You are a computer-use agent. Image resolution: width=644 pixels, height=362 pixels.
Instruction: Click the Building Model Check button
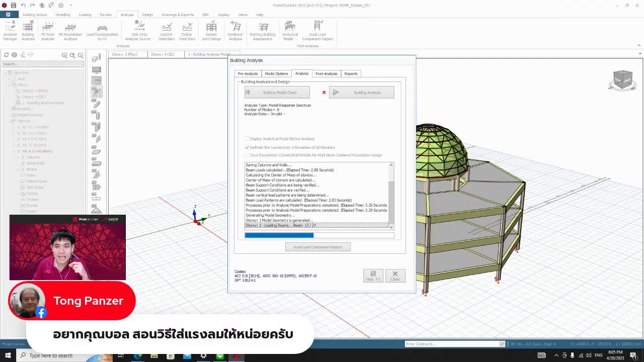pyautogui.click(x=277, y=93)
